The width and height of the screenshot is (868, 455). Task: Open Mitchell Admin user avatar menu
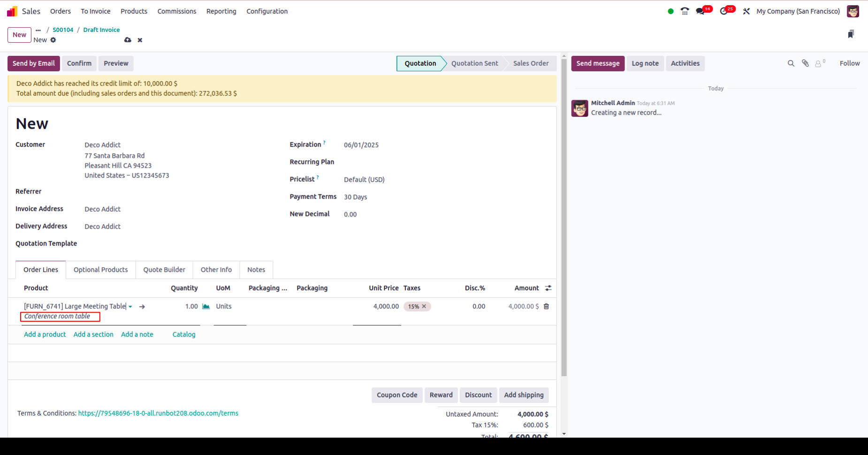853,11
